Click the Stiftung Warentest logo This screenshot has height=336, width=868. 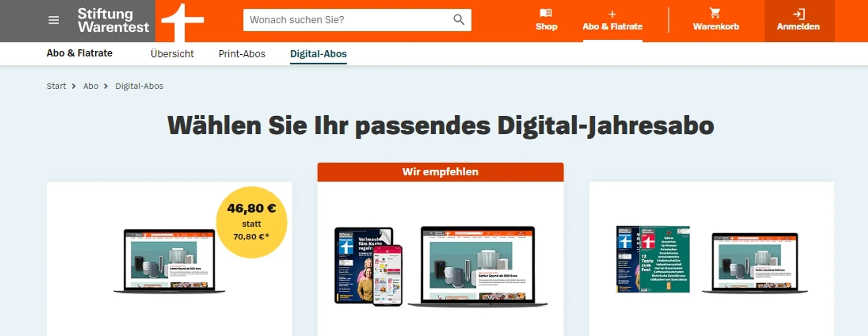click(x=113, y=20)
